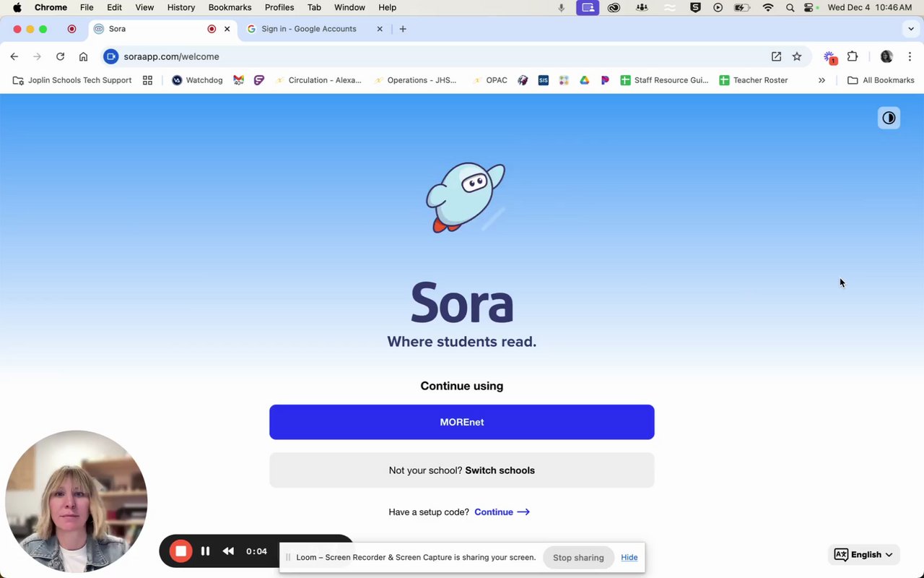Hide the screen sharing notification
Image resolution: width=924 pixels, height=578 pixels.
click(x=629, y=557)
